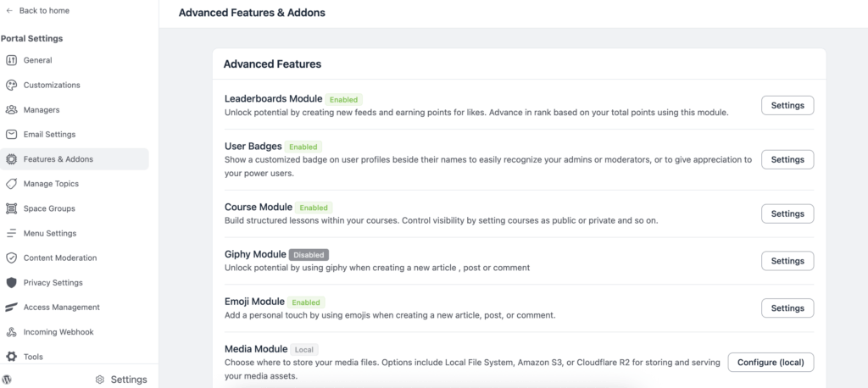
Task: Open Settings for Emoji Module
Action: point(787,308)
